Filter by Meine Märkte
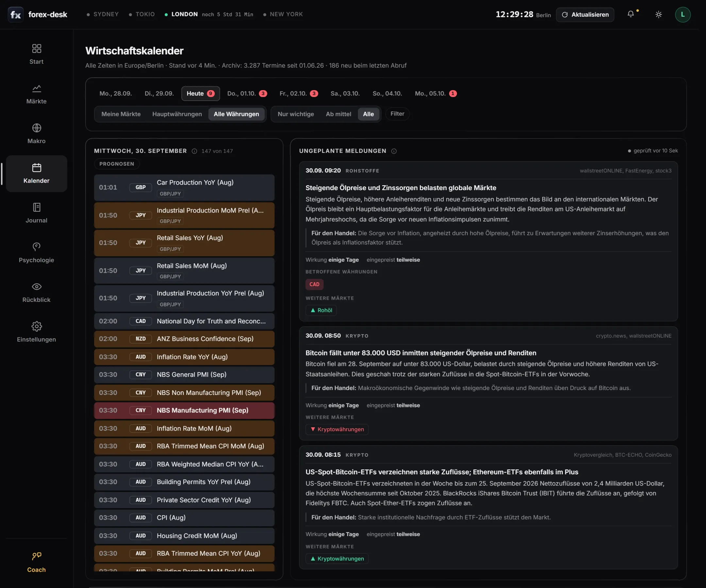The height and width of the screenshot is (588, 706). tap(121, 114)
